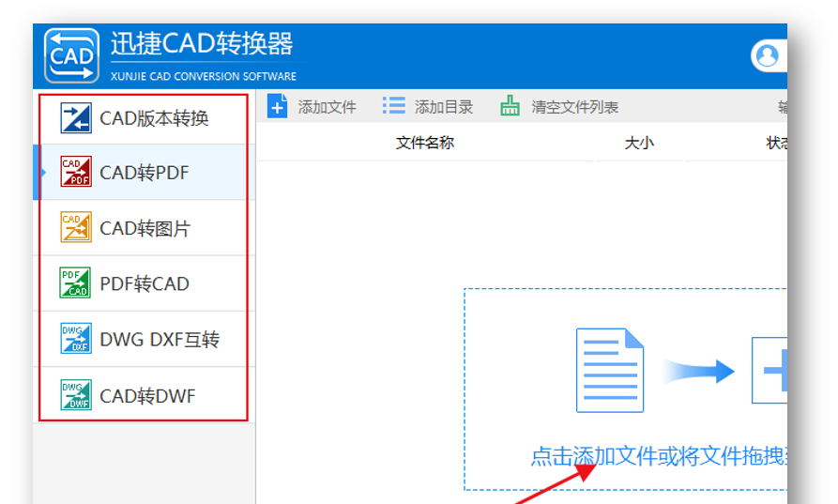Click the blue DWG DXF互转 icon
This screenshot has height=504, width=838.
(76, 338)
